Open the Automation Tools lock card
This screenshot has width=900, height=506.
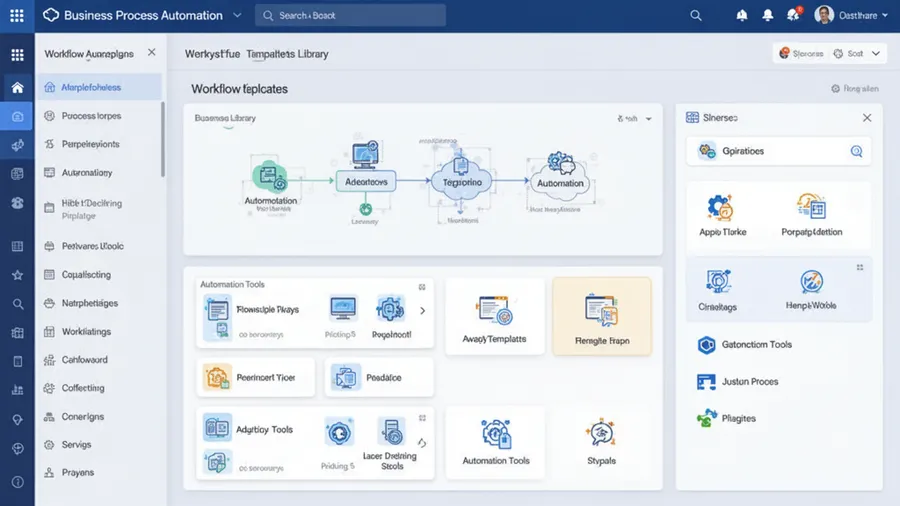(x=495, y=442)
